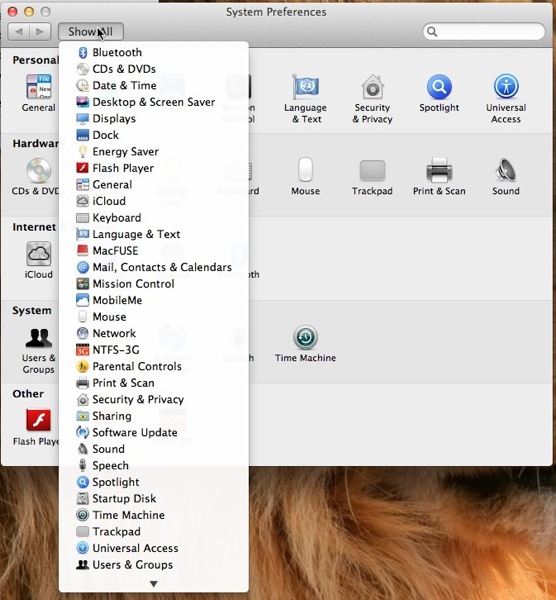Choose Dock from the menu list

[x=154, y=135]
